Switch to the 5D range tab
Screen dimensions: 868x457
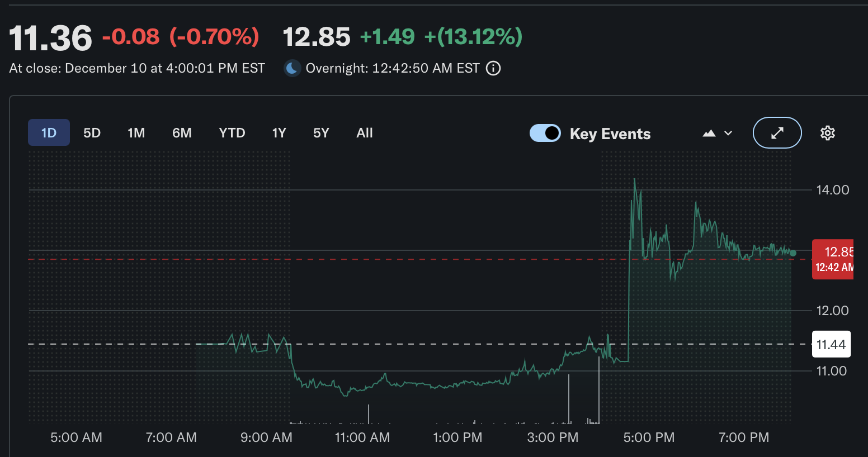[92, 133]
